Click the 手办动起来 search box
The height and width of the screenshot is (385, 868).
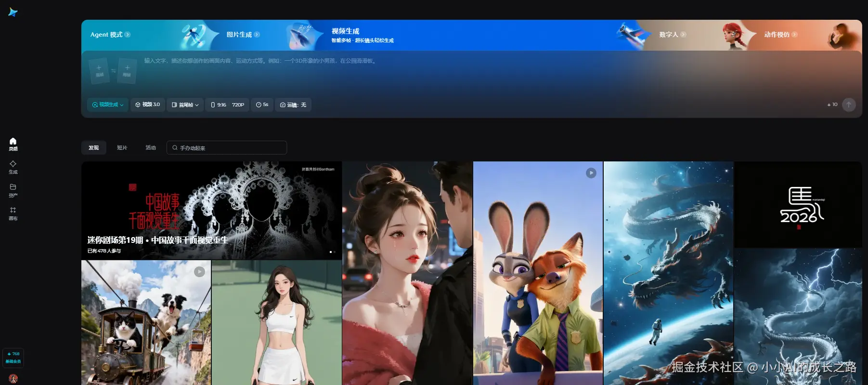pos(227,148)
